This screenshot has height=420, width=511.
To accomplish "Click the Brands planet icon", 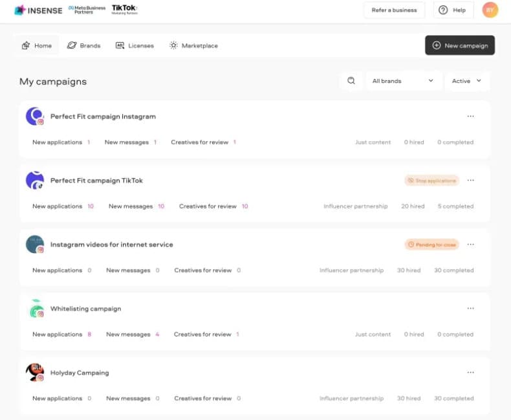I will tap(72, 45).
